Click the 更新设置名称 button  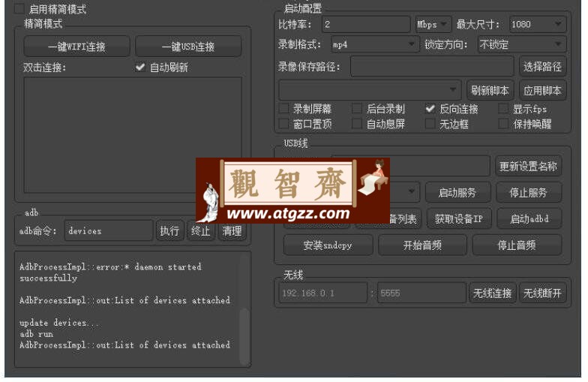528,167
